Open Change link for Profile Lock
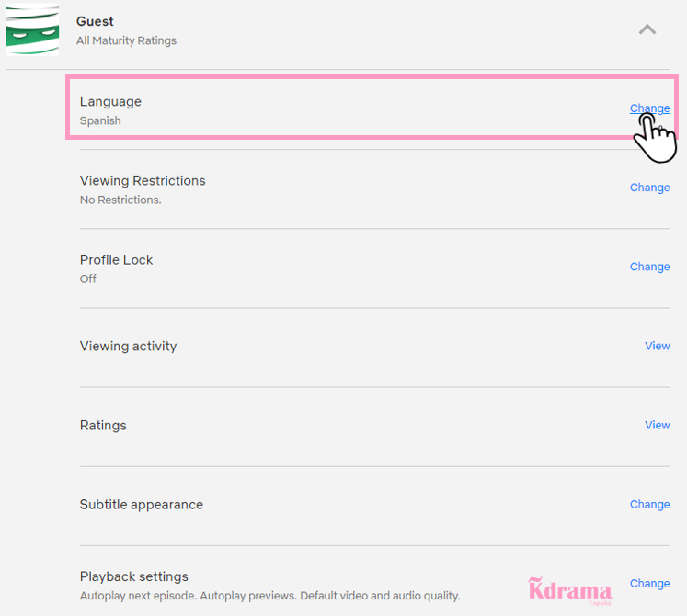Image resolution: width=687 pixels, height=616 pixels. tap(650, 267)
